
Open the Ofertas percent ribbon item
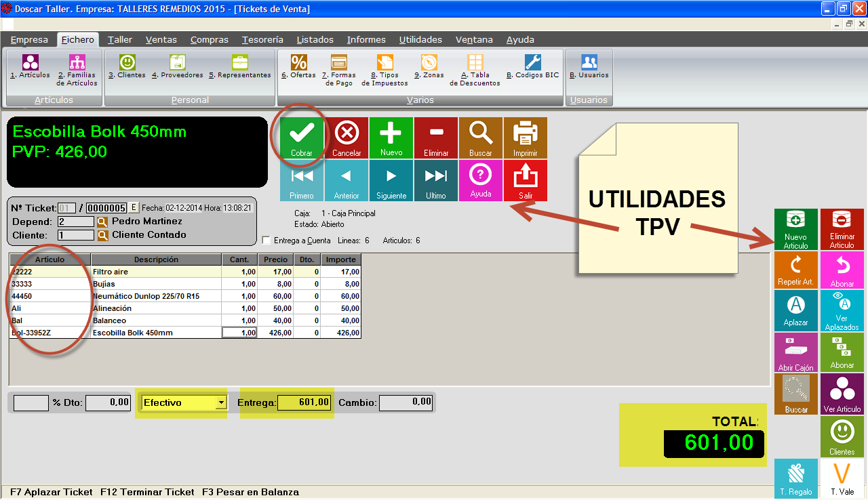point(298,66)
